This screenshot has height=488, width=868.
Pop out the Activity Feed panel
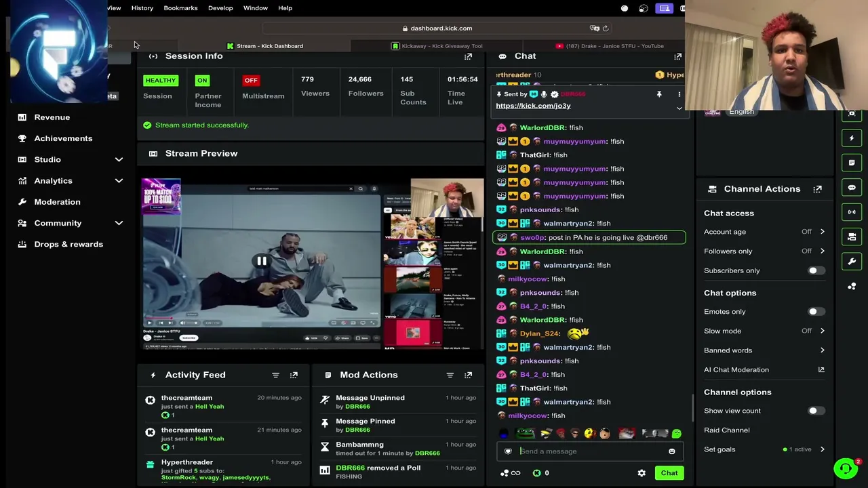click(x=294, y=375)
